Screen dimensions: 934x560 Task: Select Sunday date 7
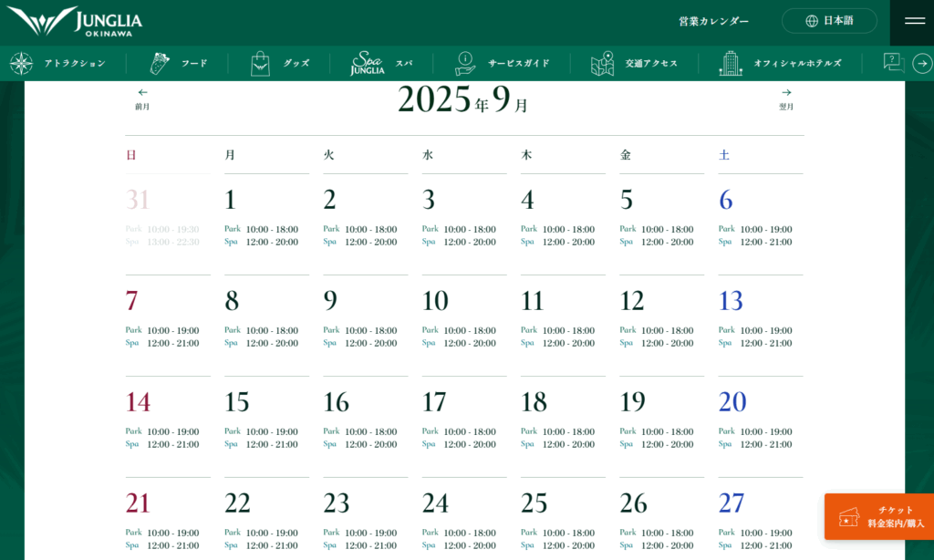coord(131,301)
